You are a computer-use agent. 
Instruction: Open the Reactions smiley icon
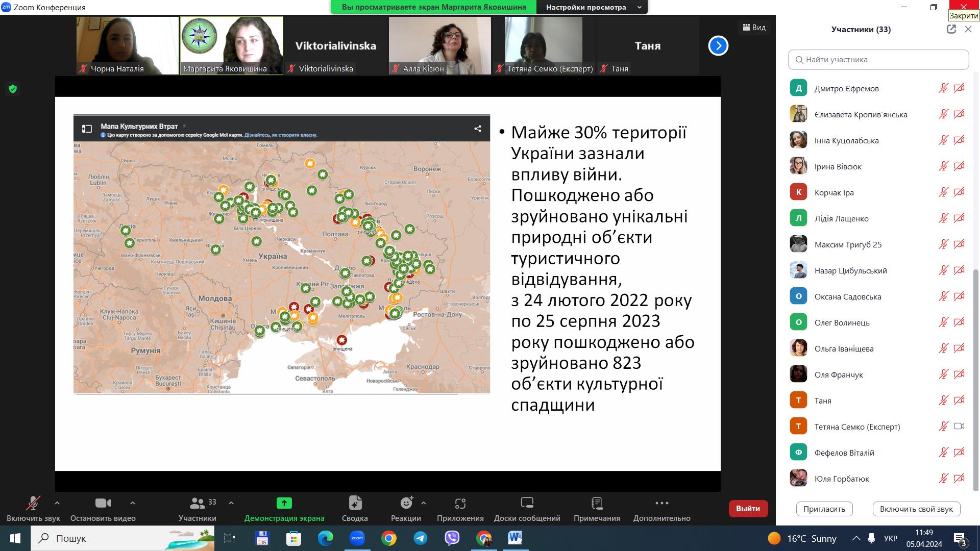(406, 504)
